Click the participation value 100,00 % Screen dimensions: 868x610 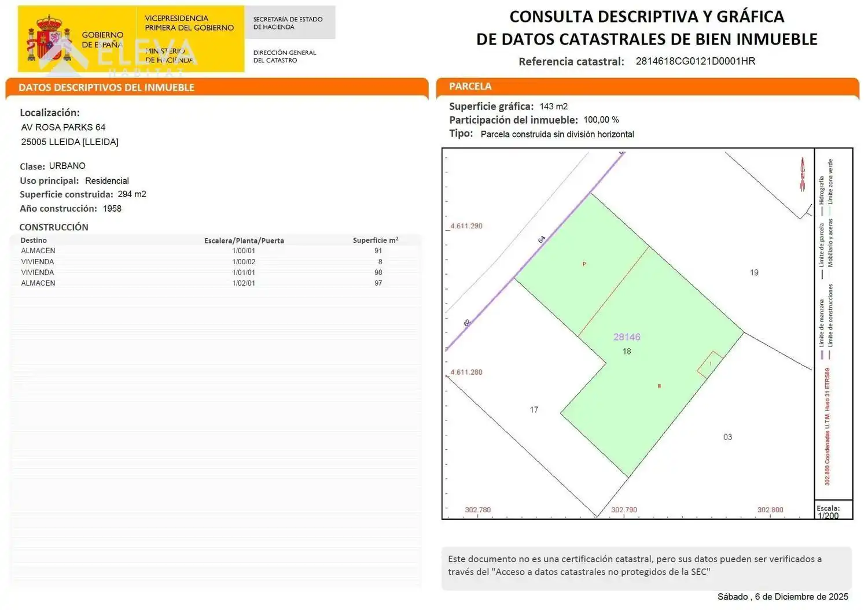coord(601,120)
